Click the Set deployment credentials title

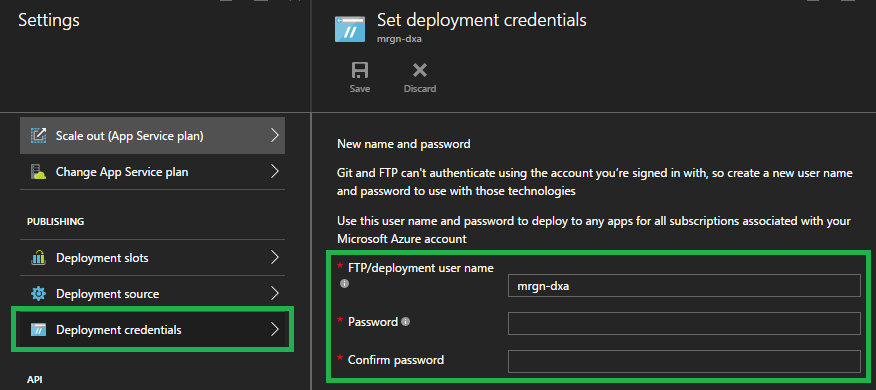click(x=482, y=21)
